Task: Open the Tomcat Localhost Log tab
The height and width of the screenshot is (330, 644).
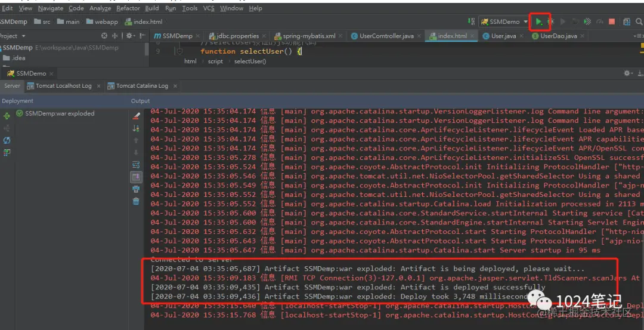Action: coord(64,86)
